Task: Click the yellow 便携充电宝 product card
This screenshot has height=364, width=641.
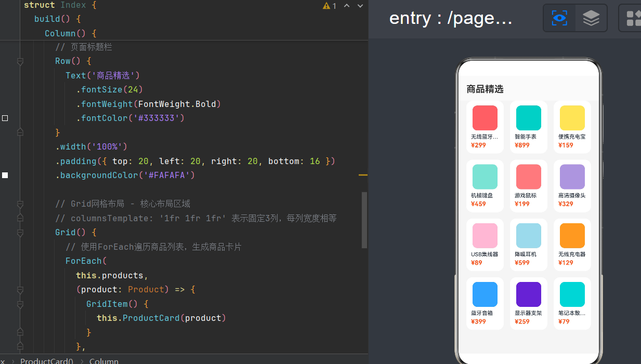Action: 572,127
